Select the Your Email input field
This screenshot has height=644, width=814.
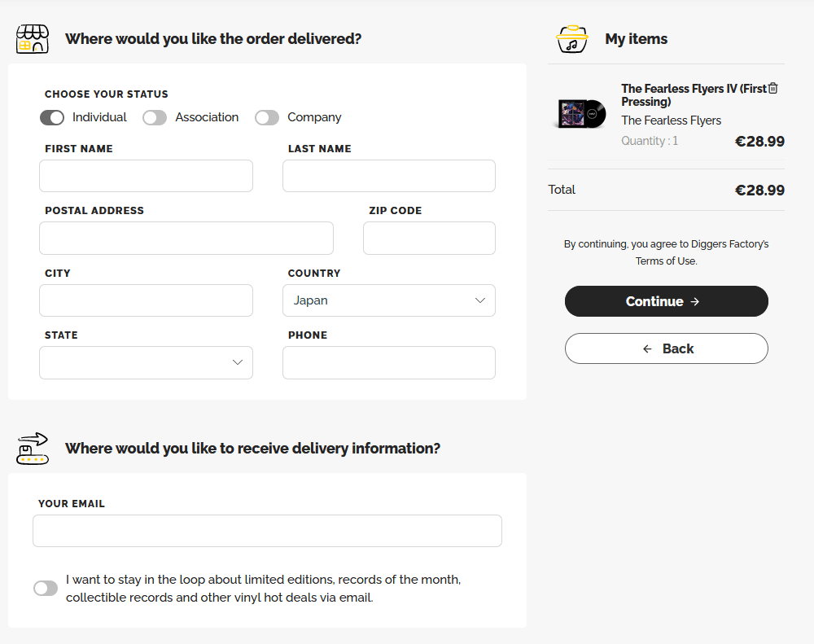267,531
